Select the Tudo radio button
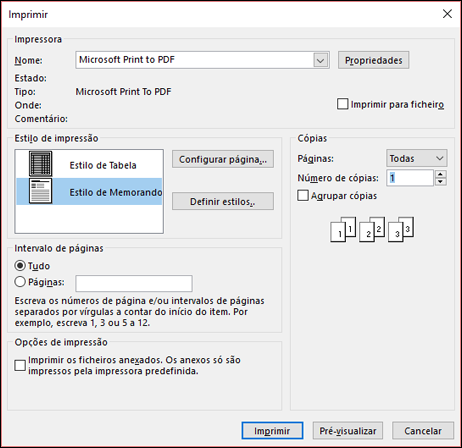Screen dimensions: 462x448 coord(20,266)
